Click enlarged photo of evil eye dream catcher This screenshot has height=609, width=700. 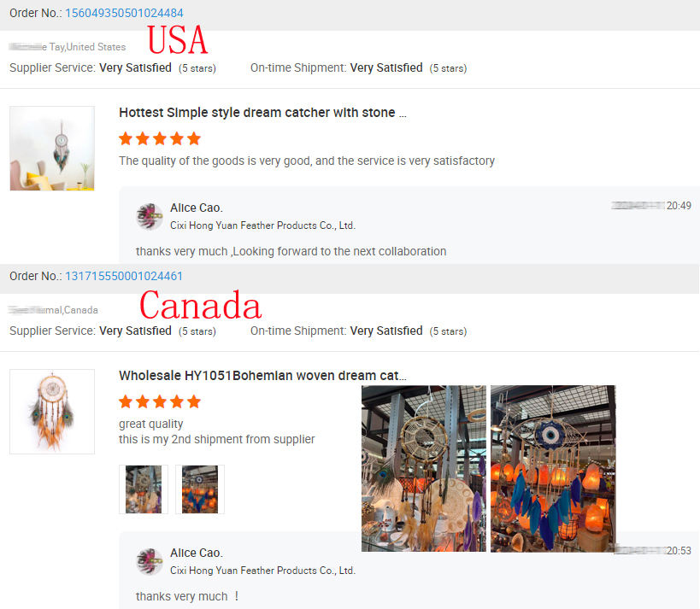pyautogui.click(x=553, y=468)
